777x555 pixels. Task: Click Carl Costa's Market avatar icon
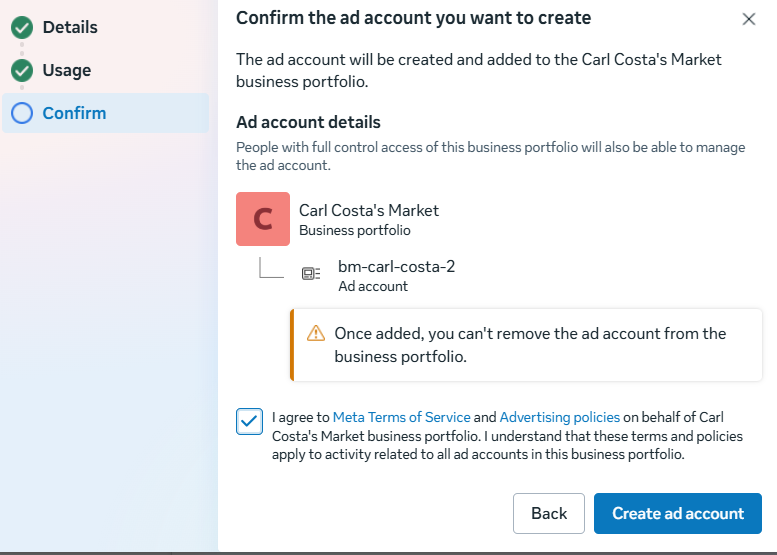pyautogui.click(x=263, y=219)
